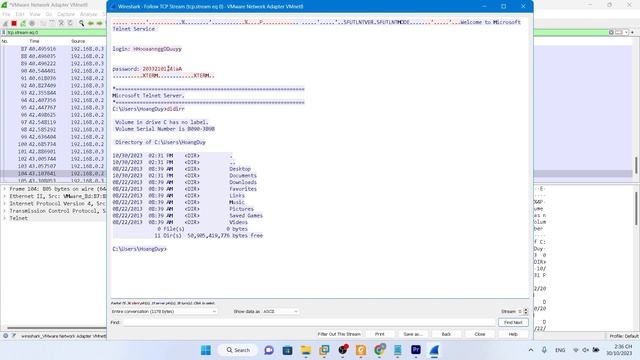
Task: Click the Time column header
Action: pos(34,41)
